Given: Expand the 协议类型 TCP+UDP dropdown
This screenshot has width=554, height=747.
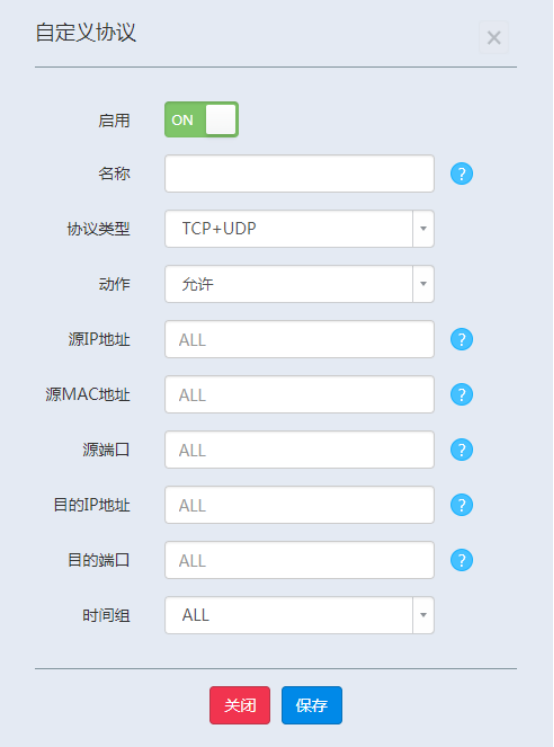Looking at the screenshot, I should (x=299, y=229).
